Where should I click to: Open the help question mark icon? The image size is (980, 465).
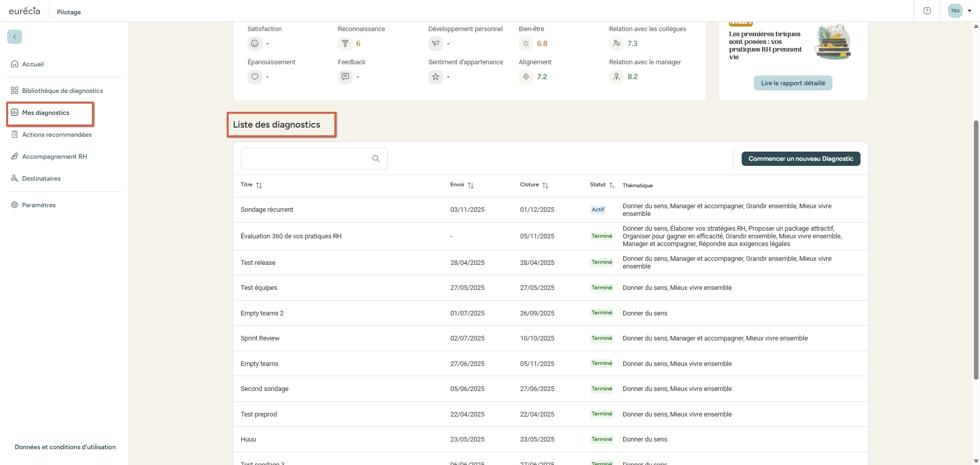(927, 11)
